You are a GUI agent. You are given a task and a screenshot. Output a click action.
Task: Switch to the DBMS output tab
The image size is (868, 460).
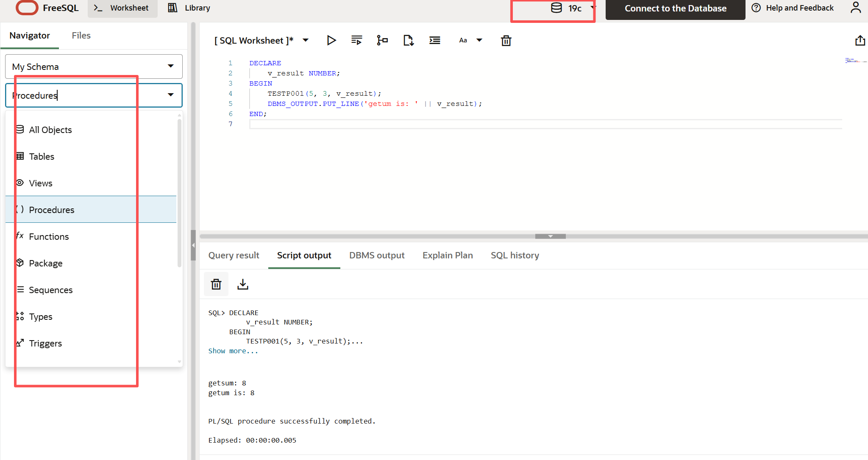pos(376,255)
